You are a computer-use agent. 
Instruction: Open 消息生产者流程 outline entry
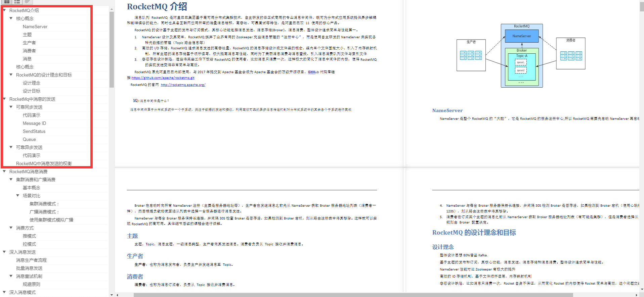(x=31, y=260)
